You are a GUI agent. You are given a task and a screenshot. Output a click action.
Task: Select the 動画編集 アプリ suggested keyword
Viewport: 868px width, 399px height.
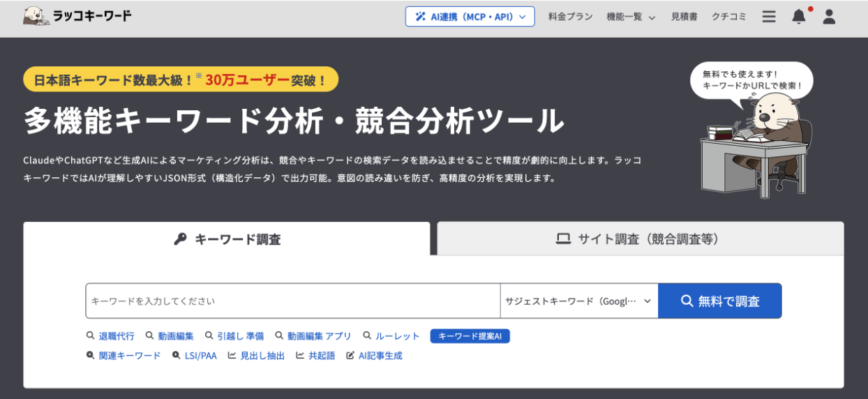[x=320, y=336]
